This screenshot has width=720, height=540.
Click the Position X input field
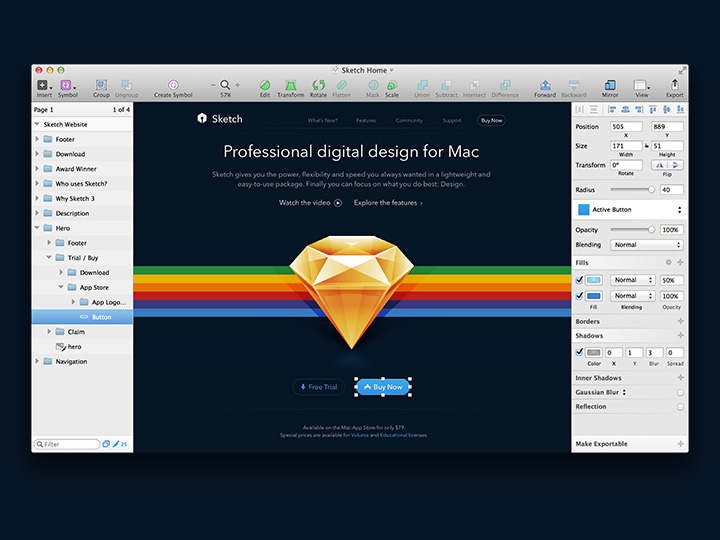[626, 127]
